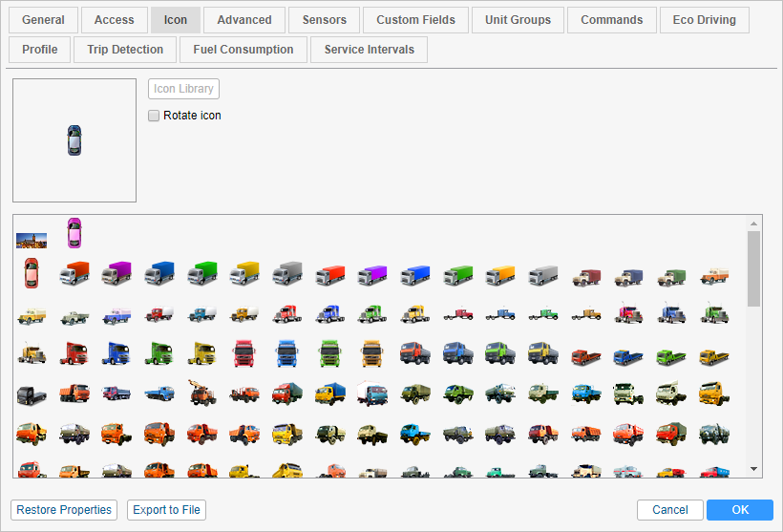The height and width of the screenshot is (532, 783).
Task: Choose the red flatbed truck icon
Action: [x=586, y=357]
